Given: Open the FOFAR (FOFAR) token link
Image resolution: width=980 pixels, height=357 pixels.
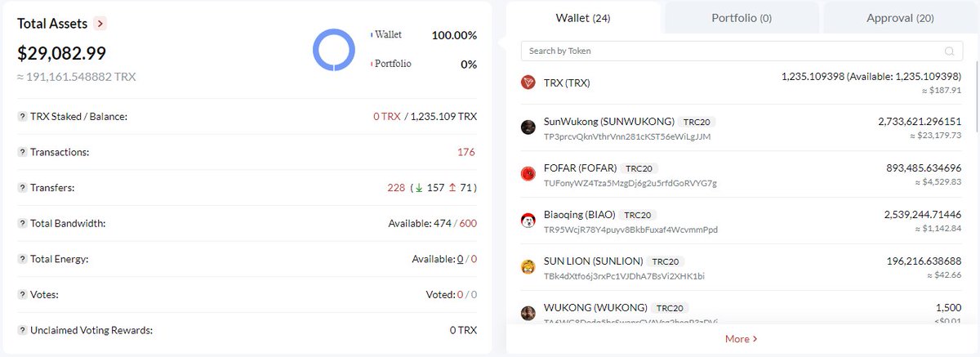Looking at the screenshot, I should click(581, 168).
